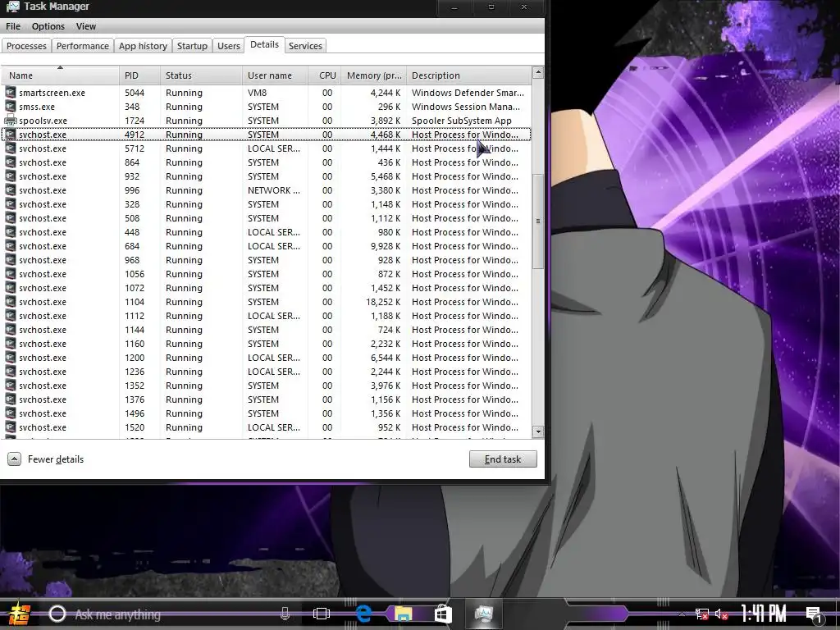Click the End task button
The width and height of the screenshot is (840, 630).
(503, 459)
